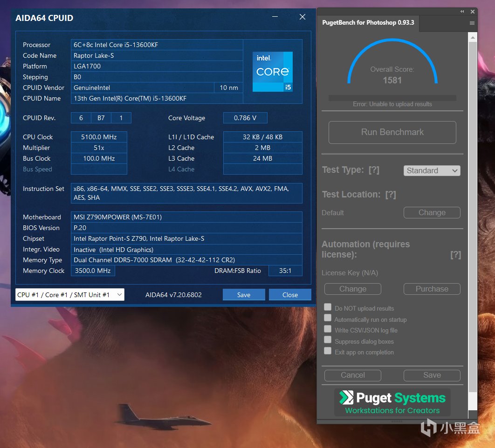
Task: Click the DRAM:FSB Ratio 35:1 value
Action: coord(285,271)
